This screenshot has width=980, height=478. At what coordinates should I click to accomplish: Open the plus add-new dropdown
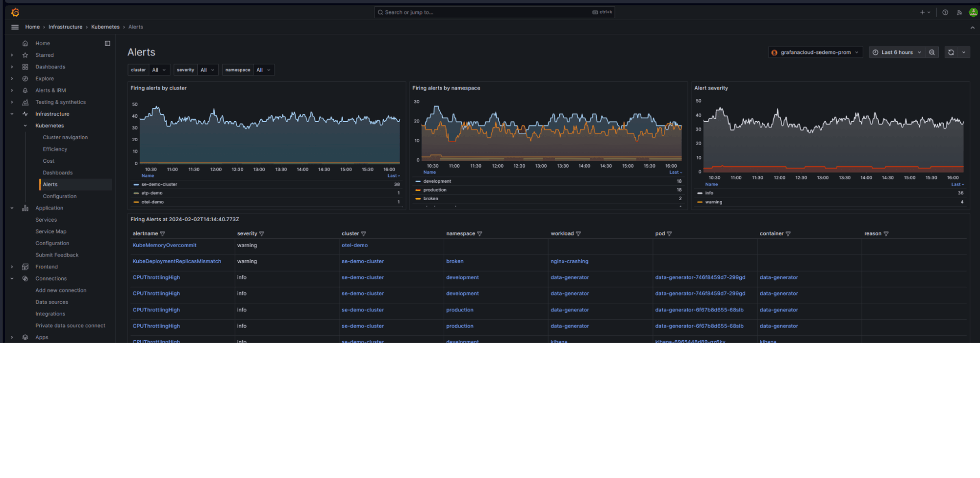pyautogui.click(x=925, y=12)
